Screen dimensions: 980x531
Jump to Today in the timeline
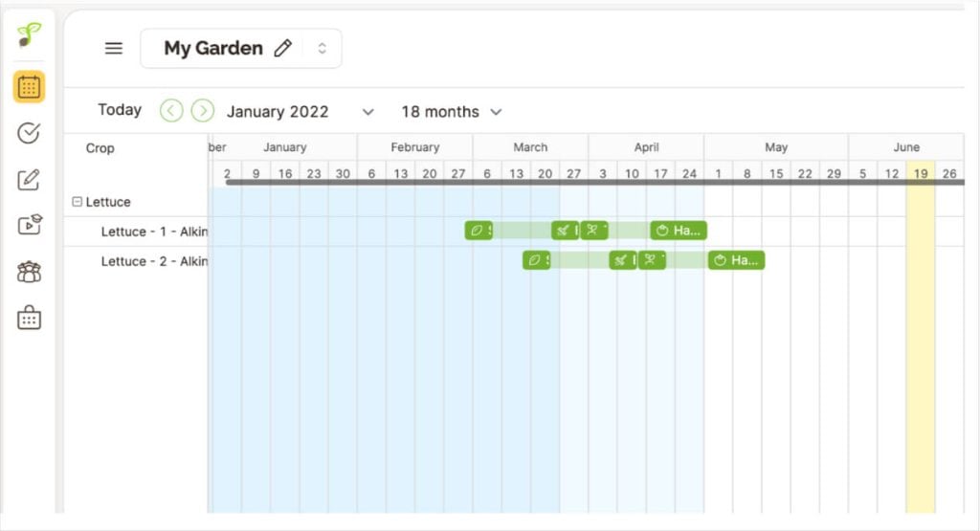[120, 110]
